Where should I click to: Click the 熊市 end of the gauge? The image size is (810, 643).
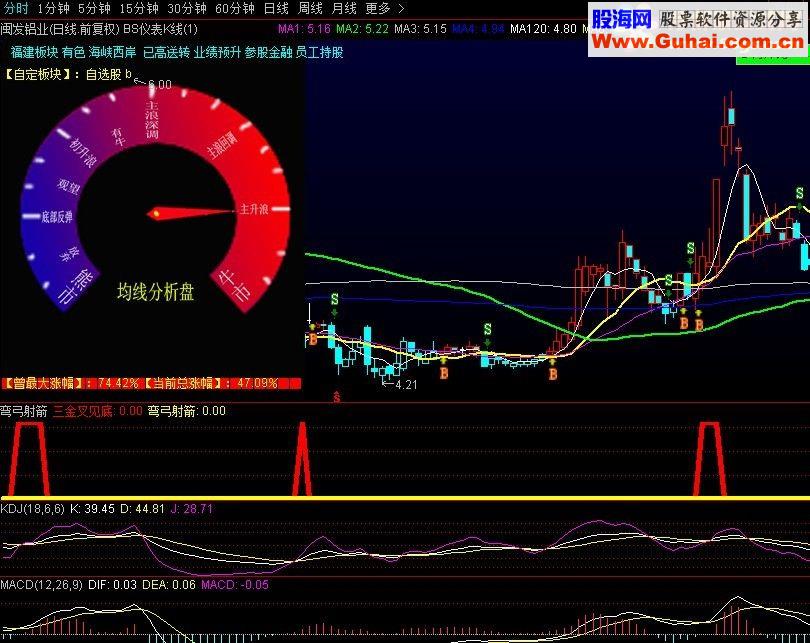point(75,288)
